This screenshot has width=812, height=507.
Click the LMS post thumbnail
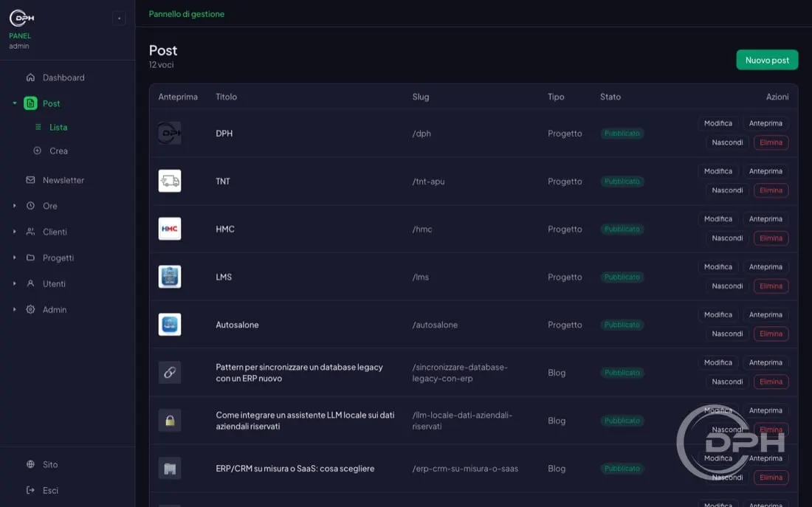click(x=169, y=277)
